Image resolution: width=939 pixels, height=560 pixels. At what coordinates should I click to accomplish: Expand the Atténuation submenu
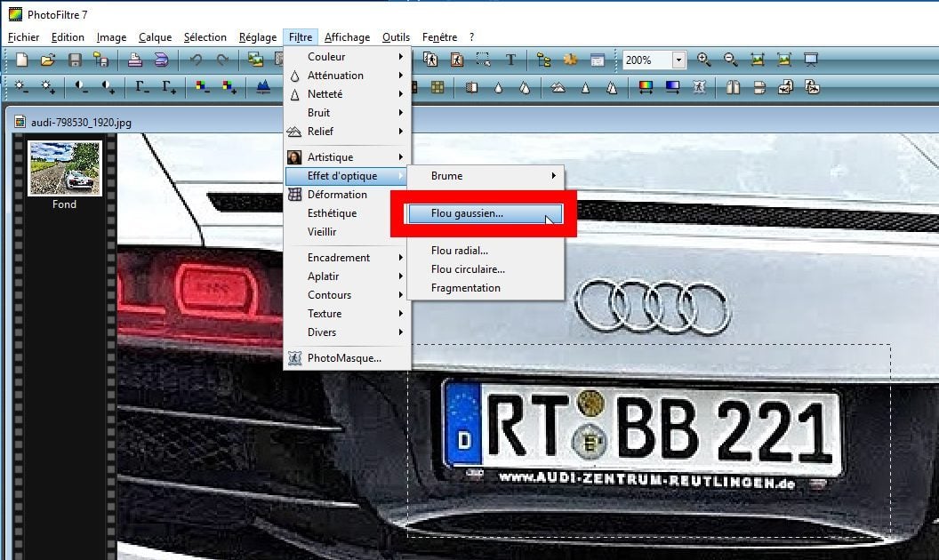click(x=348, y=75)
